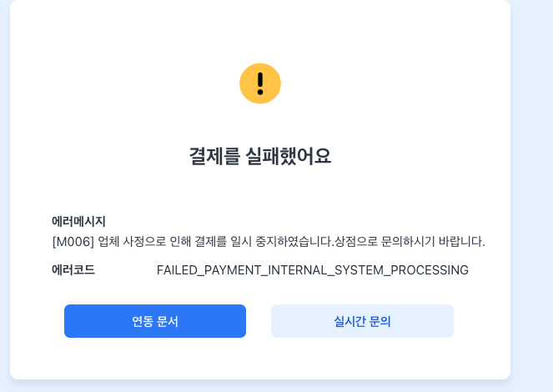The image size is (553, 392).
Task: Click 바랍니다. at the end of the message
Action: [462, 242]
